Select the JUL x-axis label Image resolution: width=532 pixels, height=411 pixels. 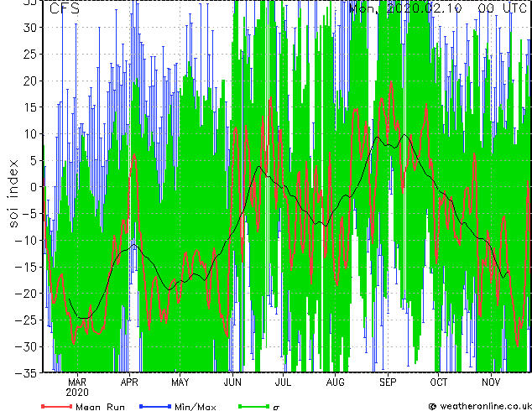click(283, 382)
